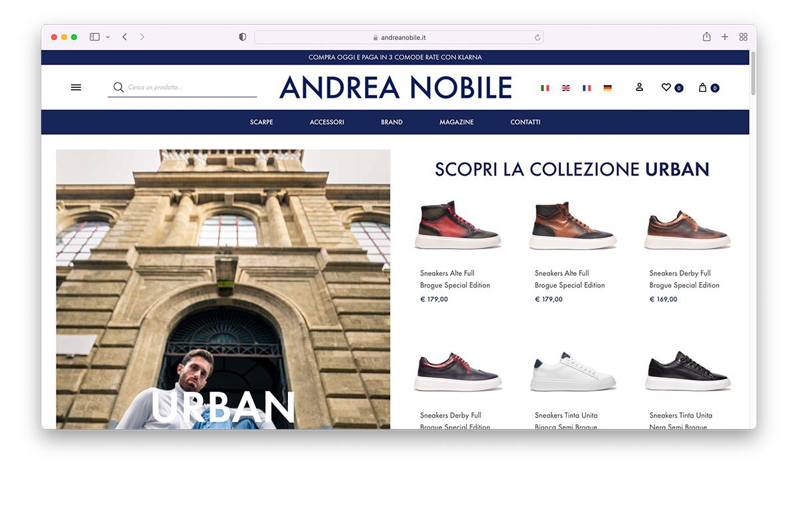The width and height of the screenshot is (798, 532).
Task: Open a new tab with plus icon
Action: [725, 37]
